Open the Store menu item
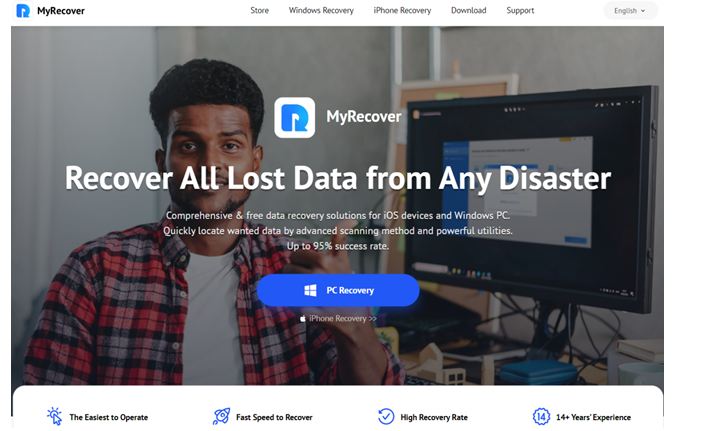Screen dimensions: 721x431 (x=259, y=11)
